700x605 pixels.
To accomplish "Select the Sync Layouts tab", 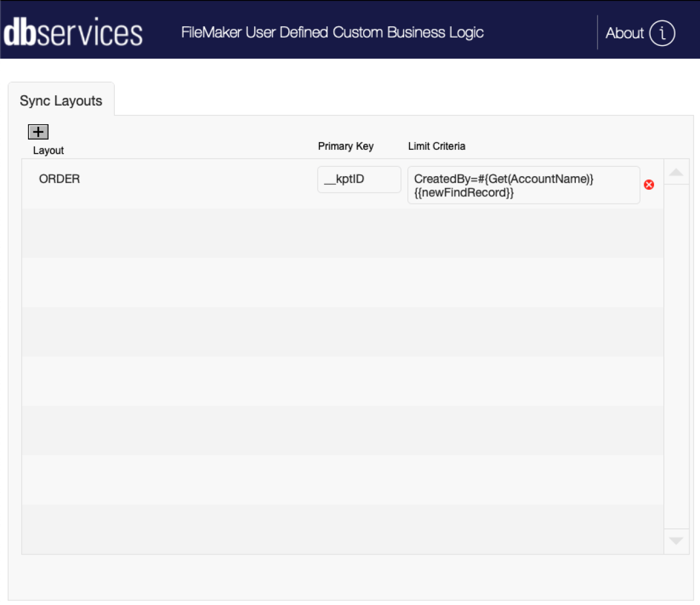I will [61, 100].
